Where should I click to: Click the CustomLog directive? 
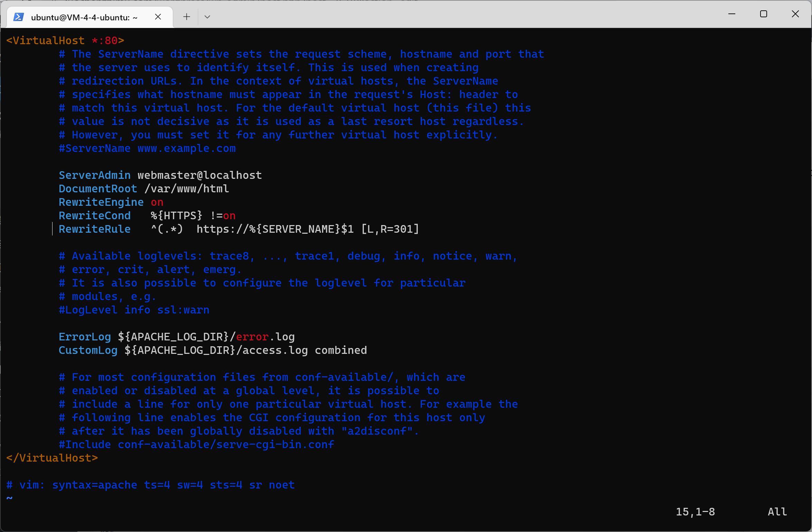pos(88,350)
